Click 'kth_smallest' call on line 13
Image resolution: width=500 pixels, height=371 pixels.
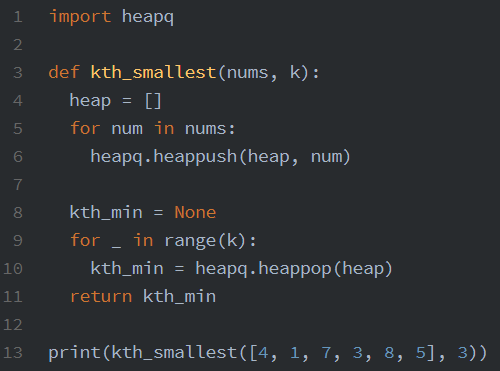click(174, 353)
